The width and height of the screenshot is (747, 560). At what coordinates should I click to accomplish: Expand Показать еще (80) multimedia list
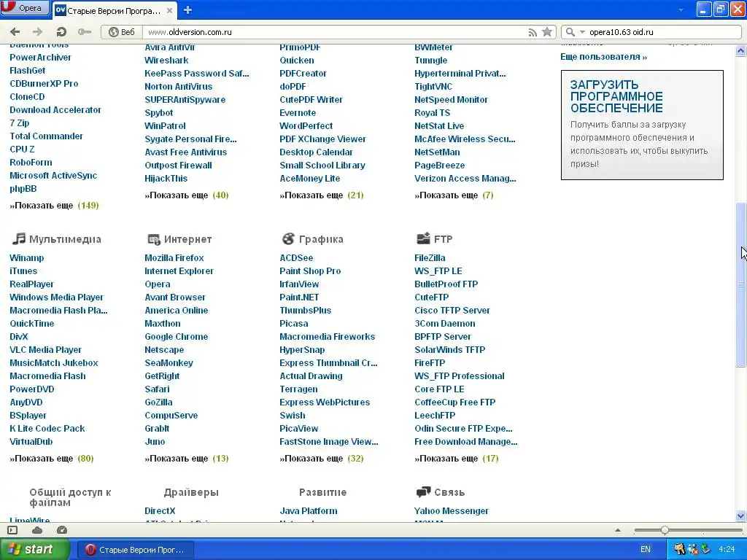pyautogui.click(x=52, y=459)
